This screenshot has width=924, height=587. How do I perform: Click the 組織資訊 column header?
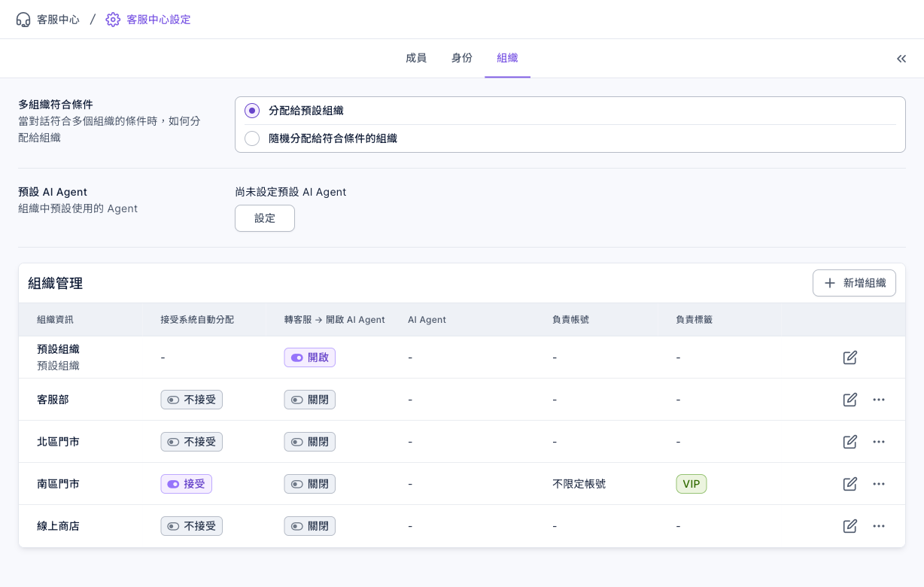click(x=56, y=320)
